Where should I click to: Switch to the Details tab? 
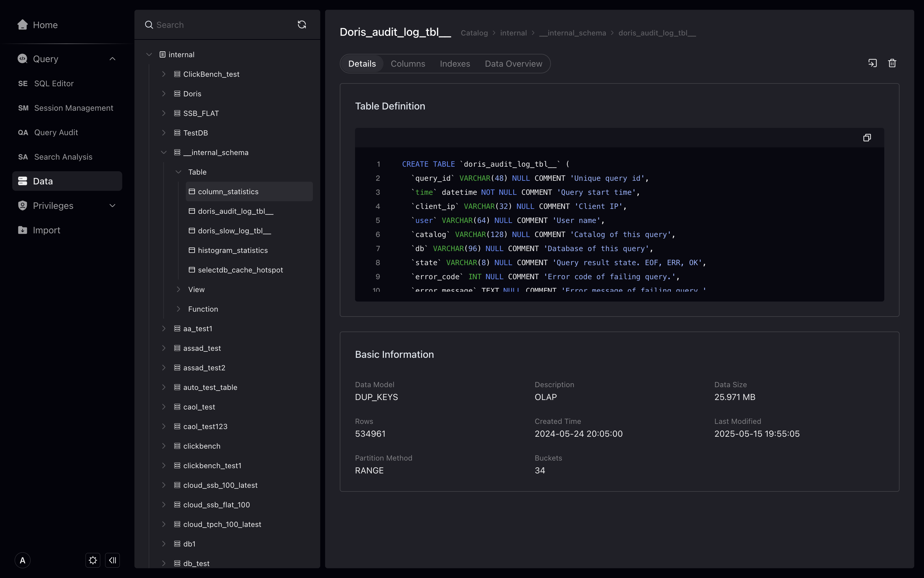(362, 64)
